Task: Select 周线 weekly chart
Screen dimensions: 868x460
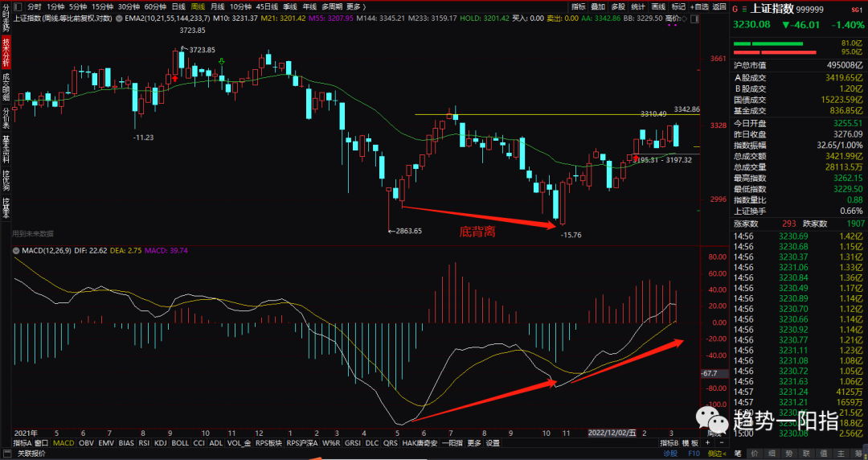Action: (x=198, y=6)
